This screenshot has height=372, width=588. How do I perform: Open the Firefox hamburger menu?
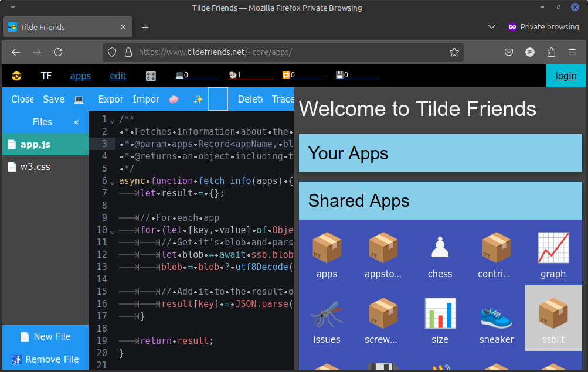click(x=572, y=52)
